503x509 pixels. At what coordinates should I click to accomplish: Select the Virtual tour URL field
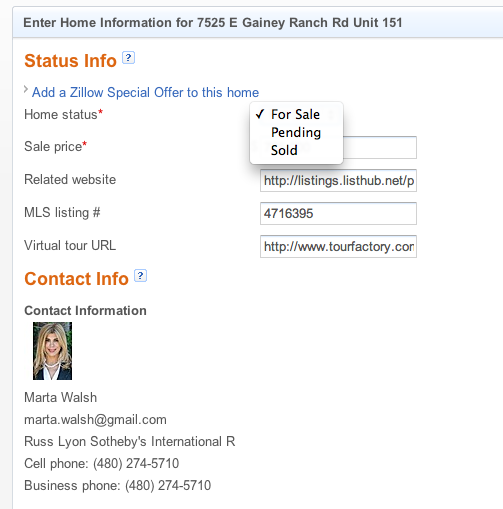point(338,246)
